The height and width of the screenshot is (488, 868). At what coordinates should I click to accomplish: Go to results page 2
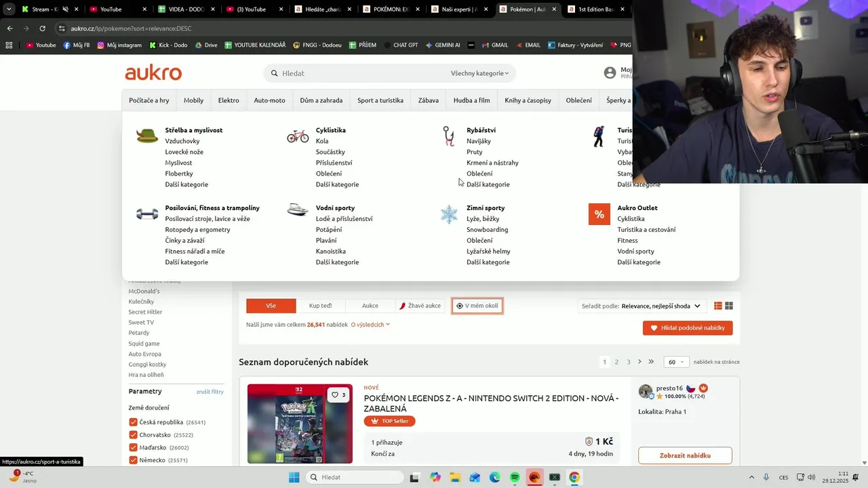click(616, 362)
